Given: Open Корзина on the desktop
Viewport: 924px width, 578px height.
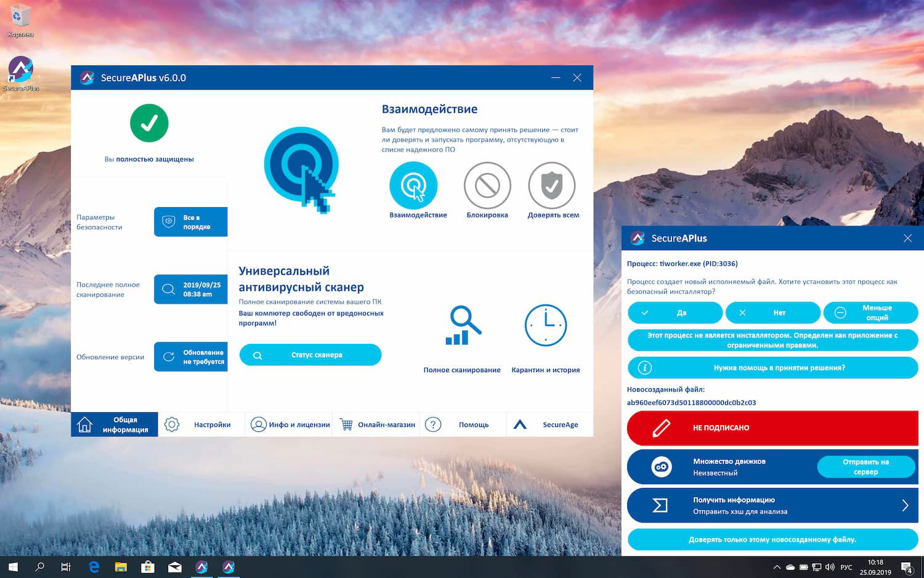Looking at the screenshot, I should pyautogui.click(x=20, y=15).
